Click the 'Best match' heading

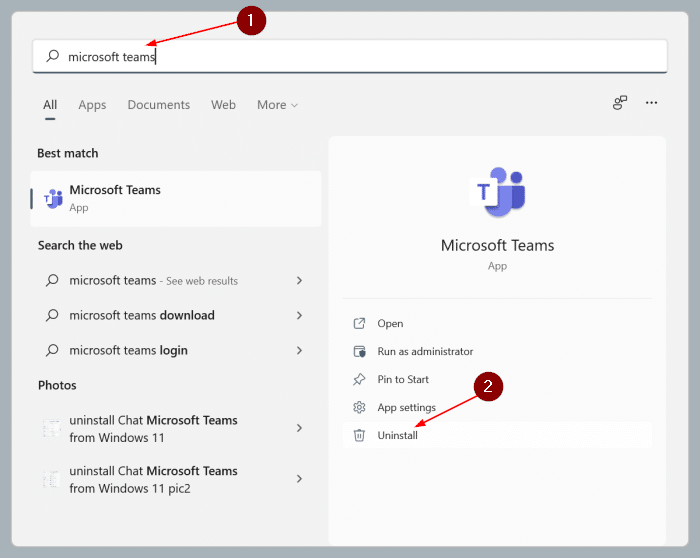click(x=68, y=153)
